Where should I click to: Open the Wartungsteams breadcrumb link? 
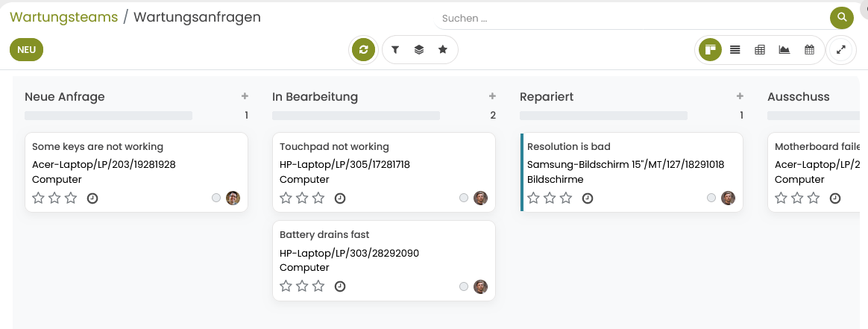[x=63, y=17]
